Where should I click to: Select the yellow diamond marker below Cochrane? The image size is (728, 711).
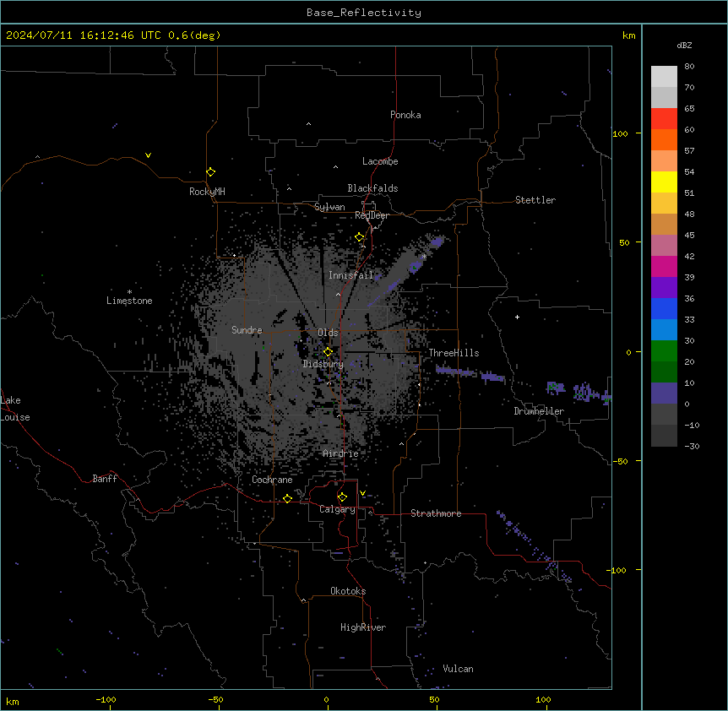[x=287, y=498]
